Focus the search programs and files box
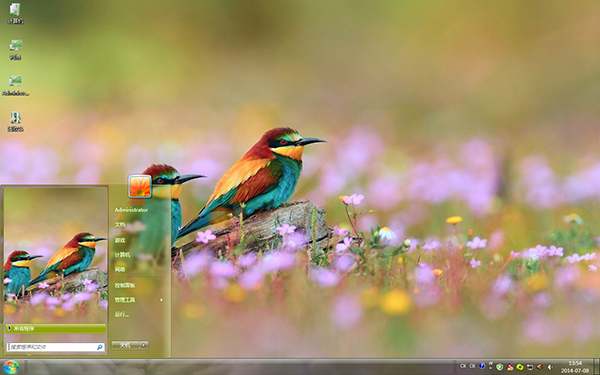The width and height of the screenshot is (600, 375). click(56, 347)
